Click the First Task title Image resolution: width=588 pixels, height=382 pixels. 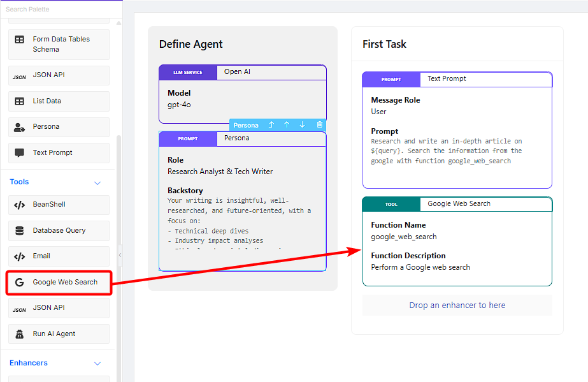coord(384,44)
